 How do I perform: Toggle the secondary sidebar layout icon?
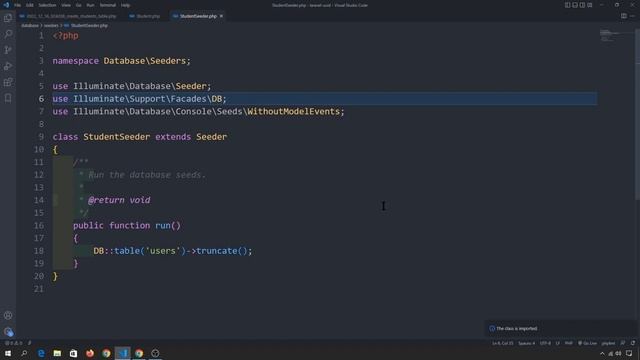582,5
